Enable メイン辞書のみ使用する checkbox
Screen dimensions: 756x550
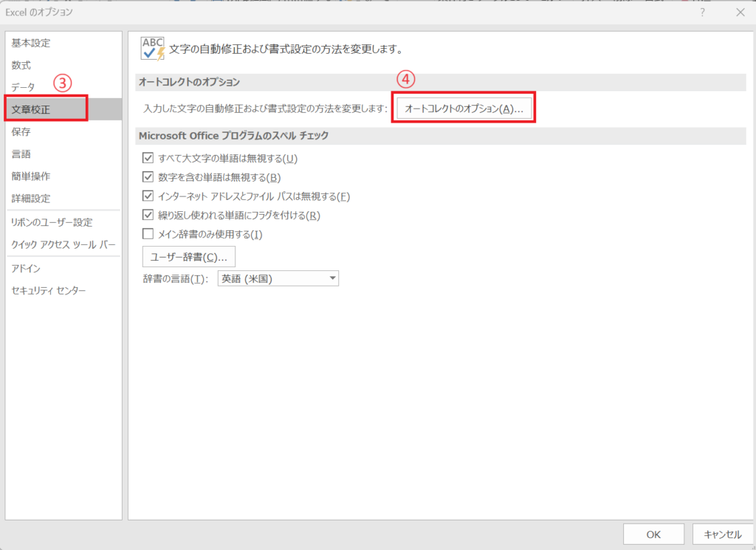pos(148,234)
